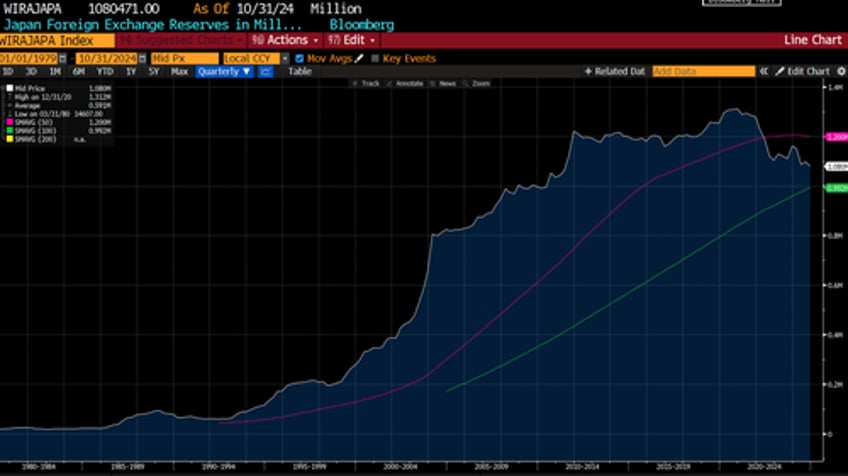Open the Edit menu
Screen dimensions: 848x476
(356, 41)
